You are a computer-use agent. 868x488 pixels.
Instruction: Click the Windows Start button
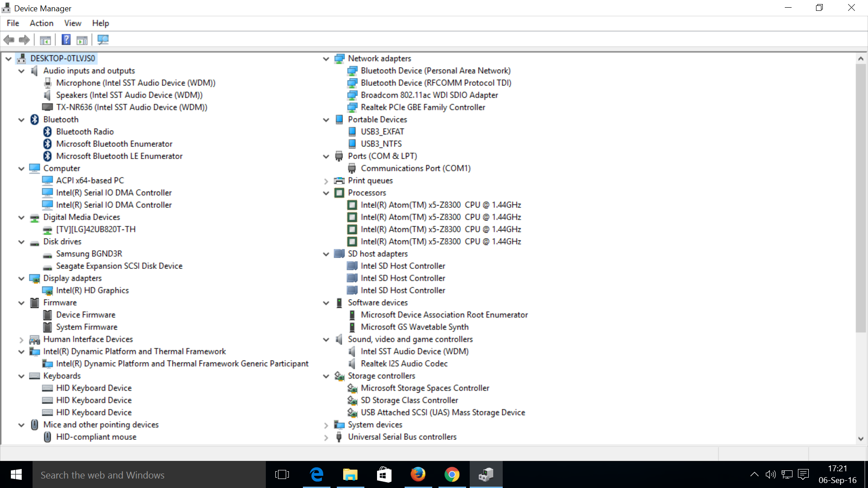click(16, 474)
